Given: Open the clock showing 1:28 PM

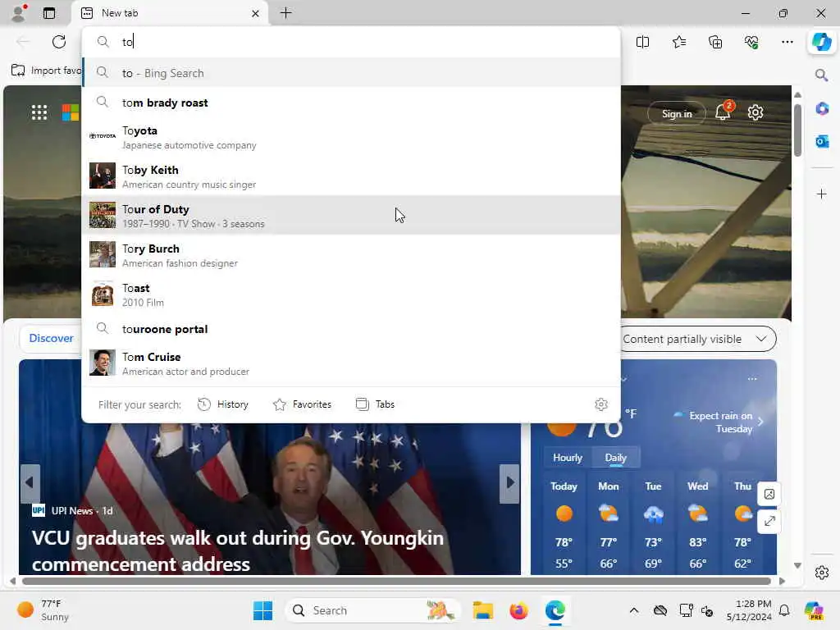Looking at the screenshot, I should 749,610.
